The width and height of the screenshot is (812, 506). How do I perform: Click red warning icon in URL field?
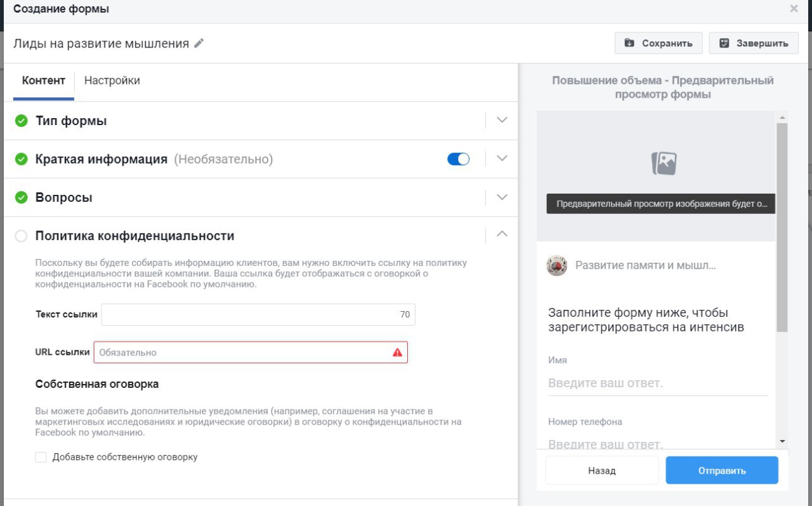click(x=397, y=352)
